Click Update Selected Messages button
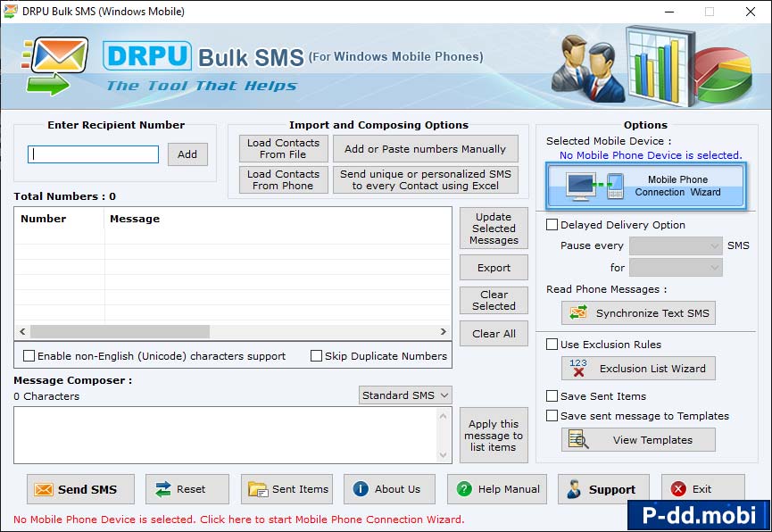Screen dimensions: 772x532 [x=494, y=229]
